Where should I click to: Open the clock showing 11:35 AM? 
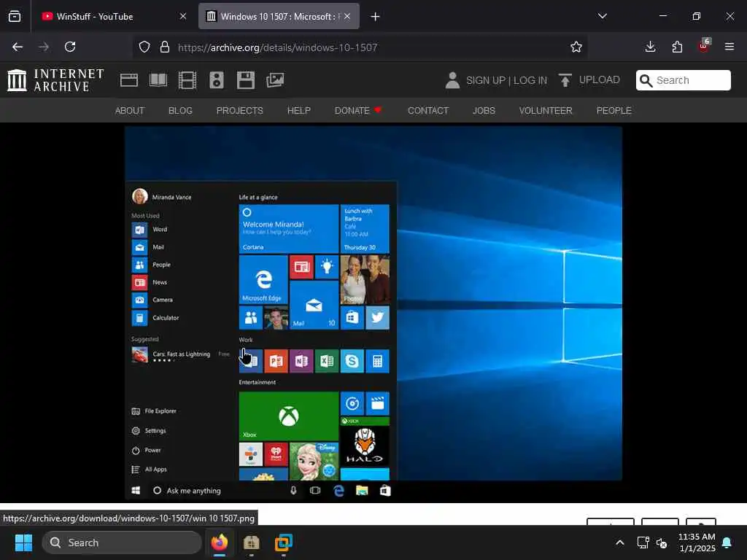[x=697, y=542]
